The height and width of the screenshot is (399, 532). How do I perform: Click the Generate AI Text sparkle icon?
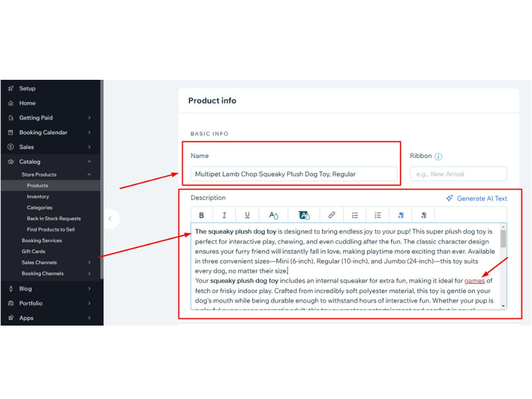(x=450, y=198)
